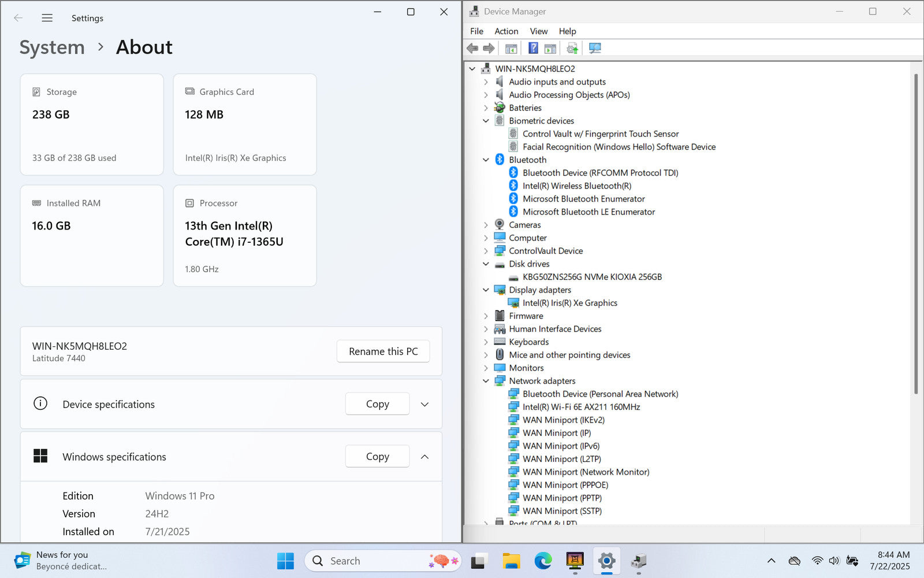This screenshot has height=578, width=924.
Task: Click forward arrow in Device Manager toolbar
Action: click(489, 48)
